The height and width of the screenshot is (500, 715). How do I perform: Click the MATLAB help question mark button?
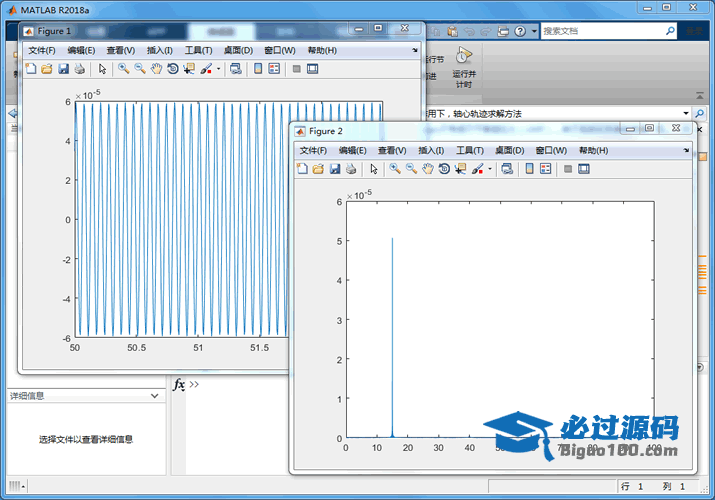[x=520, y=31]
